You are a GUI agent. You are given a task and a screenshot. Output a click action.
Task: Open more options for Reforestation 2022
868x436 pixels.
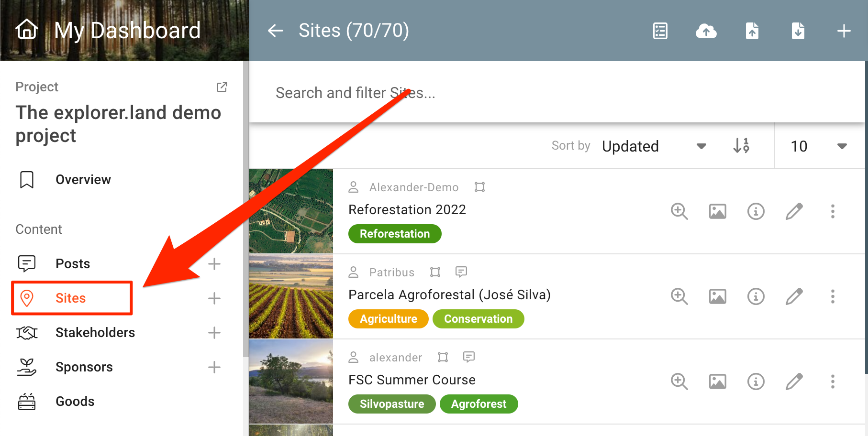click(x=833, y=211)
